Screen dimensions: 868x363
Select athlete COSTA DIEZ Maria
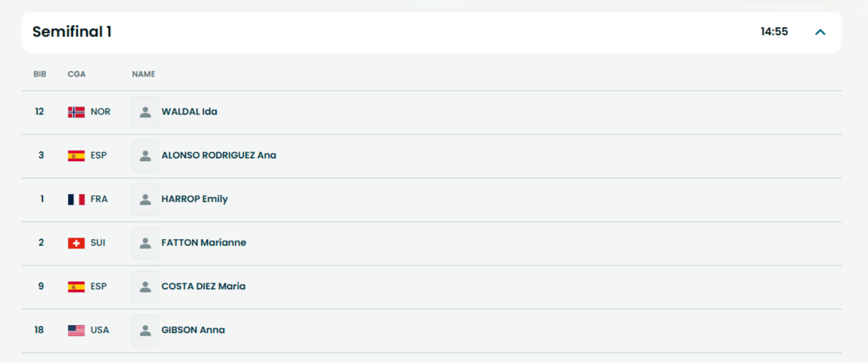[x=203, y=286]
